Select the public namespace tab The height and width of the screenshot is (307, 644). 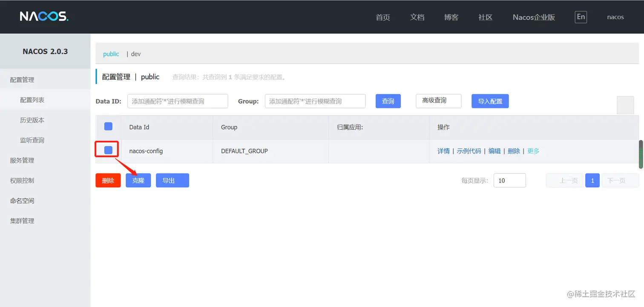pyautogui.click(x=111, y=54)
